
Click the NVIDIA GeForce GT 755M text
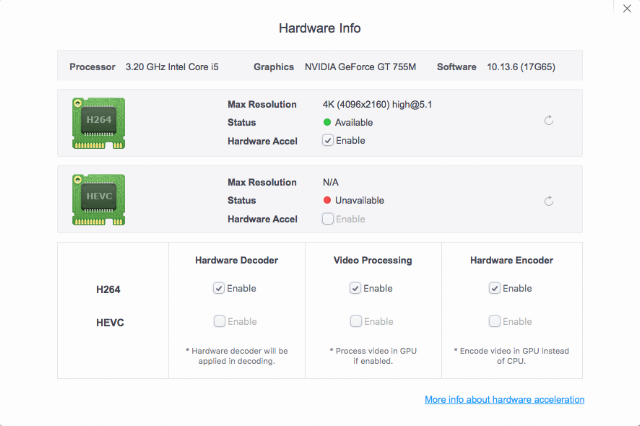point(360,67)
